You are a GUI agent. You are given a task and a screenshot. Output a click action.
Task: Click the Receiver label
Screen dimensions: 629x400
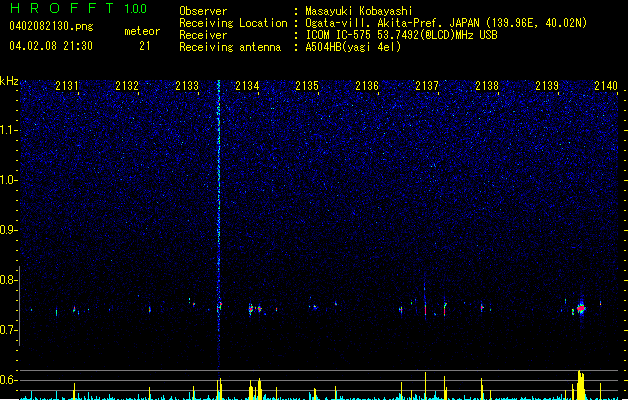pos(203,35)
